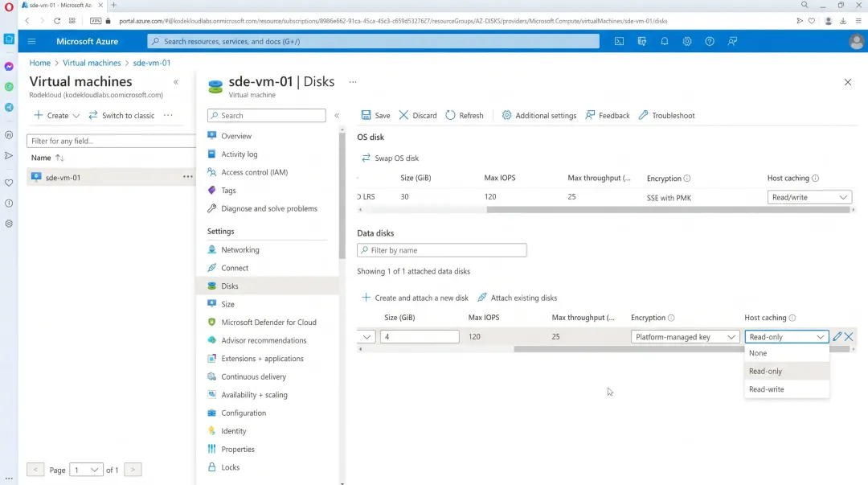Screen dimensions: 868x485
Task: Open Platform-managed key encryption dropdown
Action: (685, 336)
